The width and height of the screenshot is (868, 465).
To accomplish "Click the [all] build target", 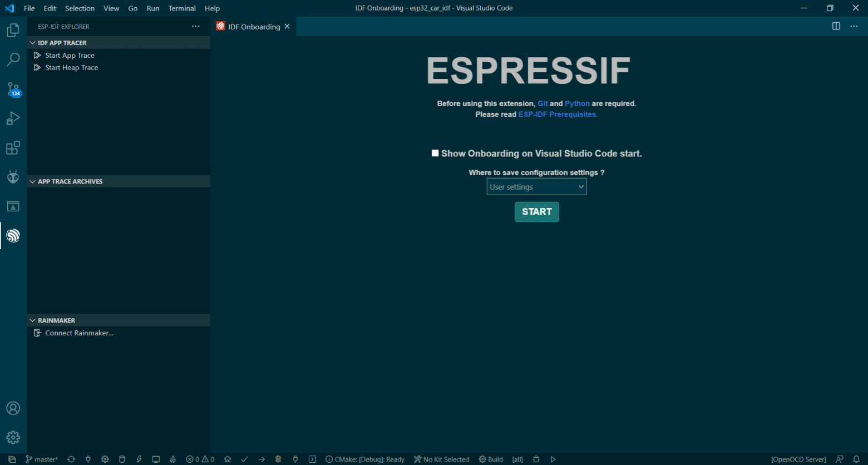I will click(x=517, y=459).
